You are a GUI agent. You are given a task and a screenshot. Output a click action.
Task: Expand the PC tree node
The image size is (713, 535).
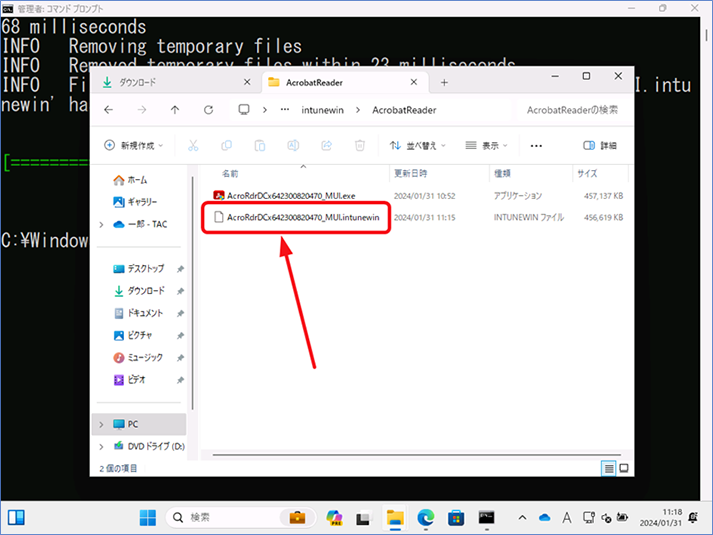coord(101,425)
